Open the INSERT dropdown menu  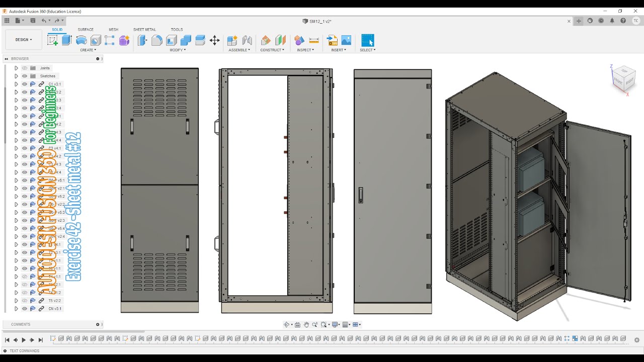point(339,50)
